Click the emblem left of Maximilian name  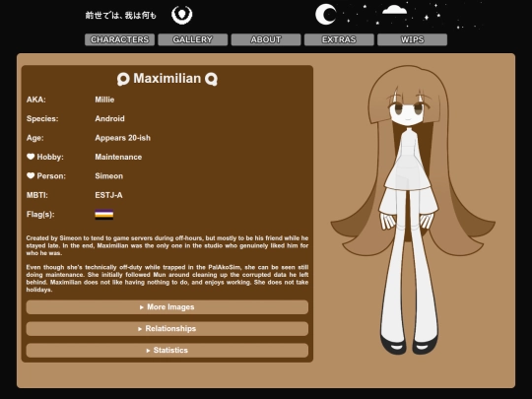(123, 79)
